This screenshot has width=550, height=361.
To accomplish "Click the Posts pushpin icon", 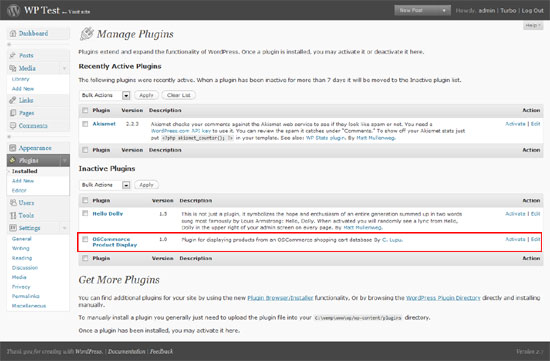I will [13, 55].
